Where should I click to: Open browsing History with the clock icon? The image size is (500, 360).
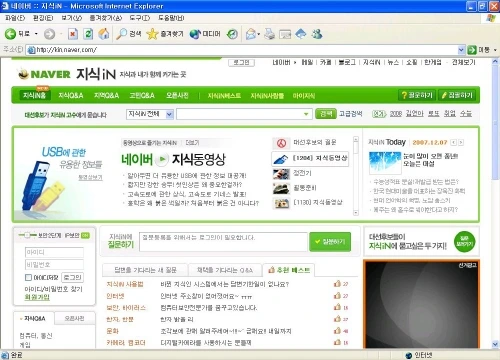[232, 34]
